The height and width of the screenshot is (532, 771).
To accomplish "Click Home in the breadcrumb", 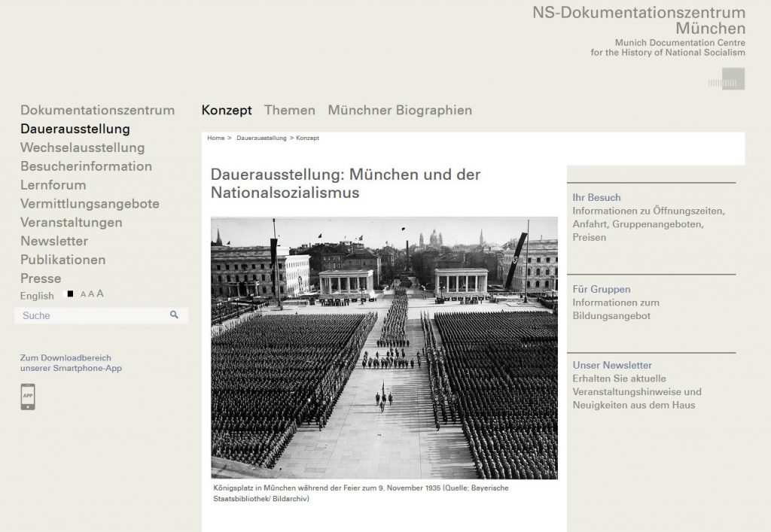I will pos(215,138).
